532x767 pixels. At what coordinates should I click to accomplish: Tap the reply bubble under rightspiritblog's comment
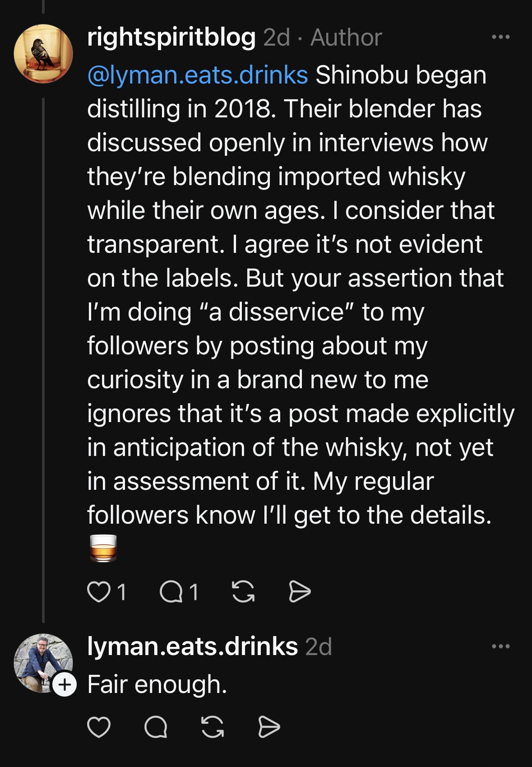tap(171, 592)
